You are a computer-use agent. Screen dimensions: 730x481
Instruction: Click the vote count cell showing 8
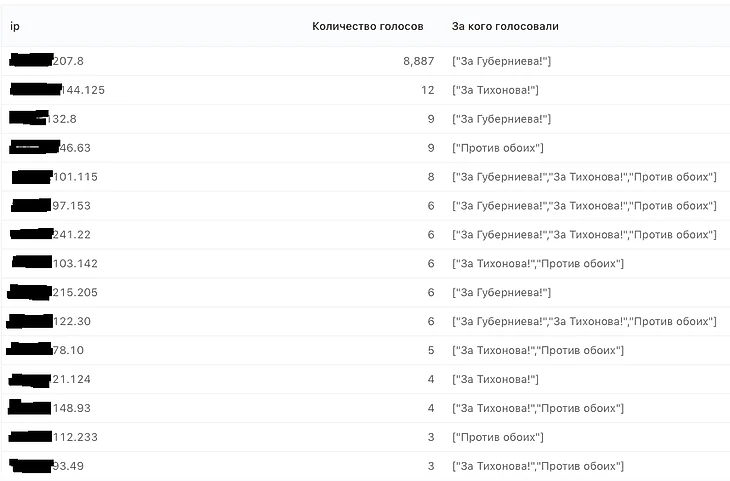(x=430, y=177)
